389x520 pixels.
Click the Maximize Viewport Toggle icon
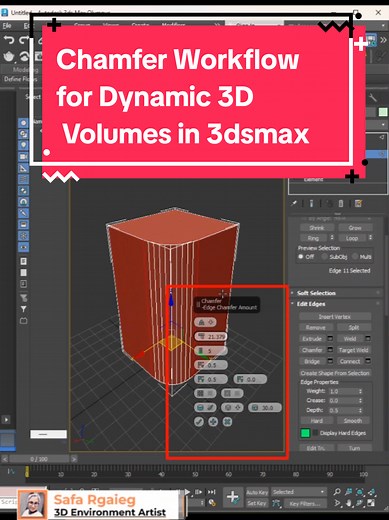click(x=371, y=503)
